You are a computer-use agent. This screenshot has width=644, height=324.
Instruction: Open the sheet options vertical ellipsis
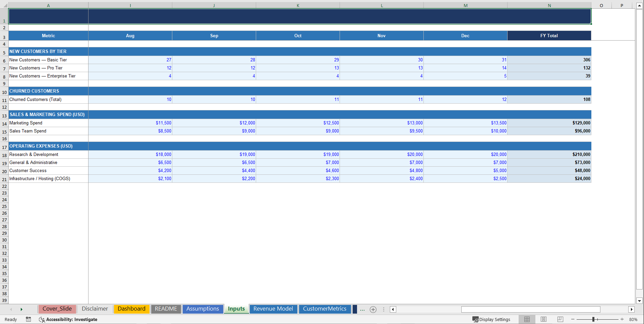click(384, 309)
